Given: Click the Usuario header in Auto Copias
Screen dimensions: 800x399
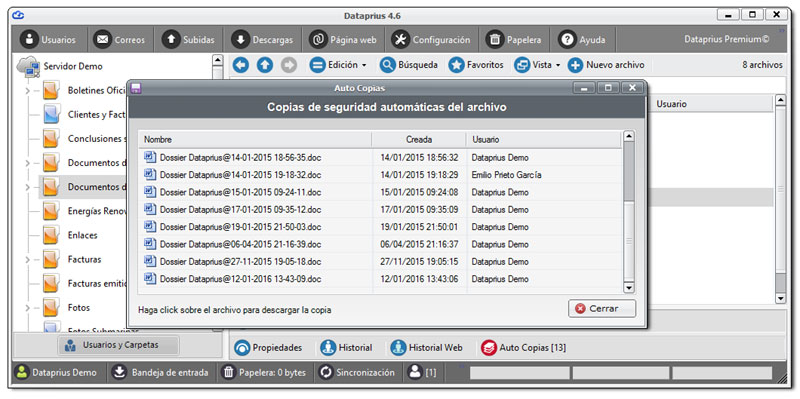Looking at the screenshot, I should click(543, 139).
